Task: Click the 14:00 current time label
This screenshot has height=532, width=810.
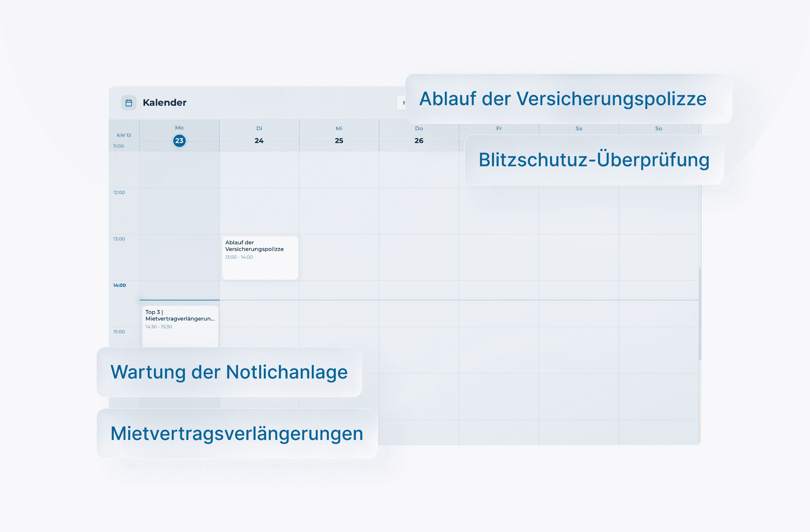Action: [120, 285]
